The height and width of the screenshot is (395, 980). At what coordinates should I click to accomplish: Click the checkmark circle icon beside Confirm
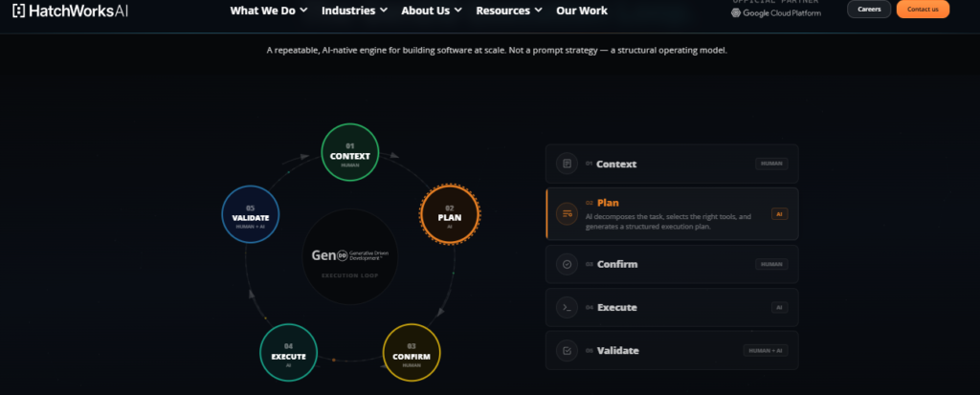[x=567, y=264]
